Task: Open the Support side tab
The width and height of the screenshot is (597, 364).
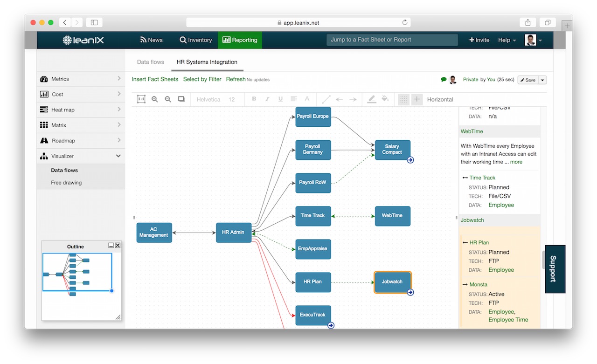Action: [555, 269]
